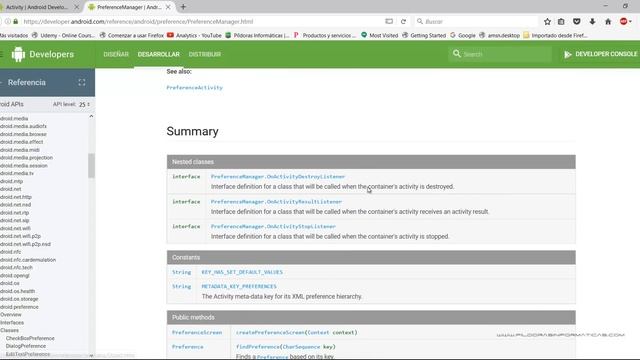Open CheckBoxPreference class in sidebar
This screenshot has height=360, width=640.
point(30,338)
